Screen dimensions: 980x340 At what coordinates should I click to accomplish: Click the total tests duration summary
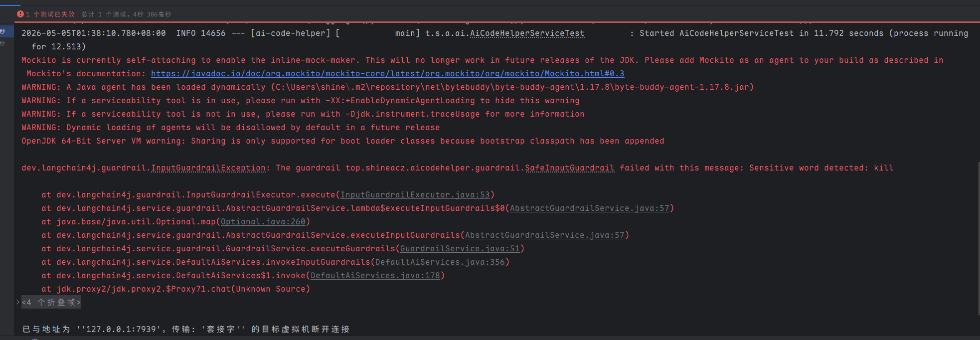pyautogui.click(x=126, y=14)
